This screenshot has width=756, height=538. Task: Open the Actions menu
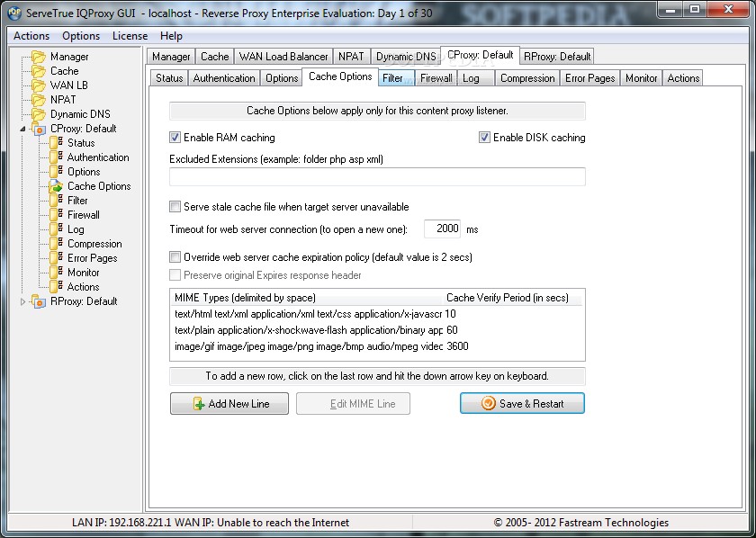pos(31,36)
